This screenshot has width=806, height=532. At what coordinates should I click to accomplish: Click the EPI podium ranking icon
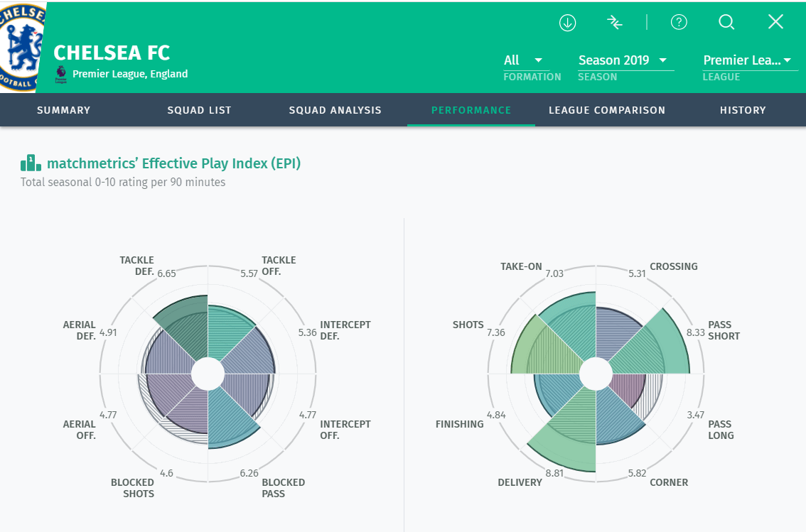click(31, 163)
